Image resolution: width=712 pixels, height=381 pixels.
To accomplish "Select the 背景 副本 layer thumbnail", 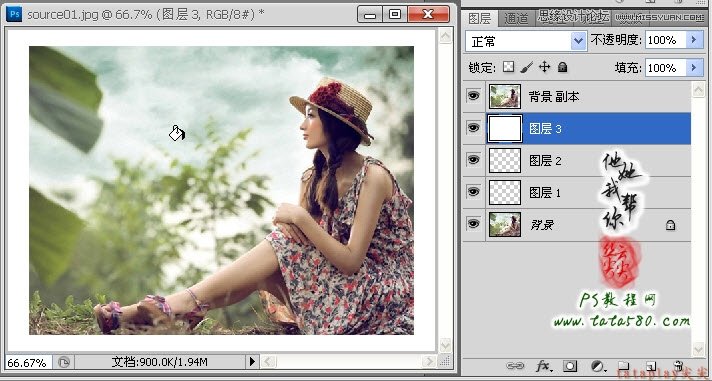I will (505, 96).
